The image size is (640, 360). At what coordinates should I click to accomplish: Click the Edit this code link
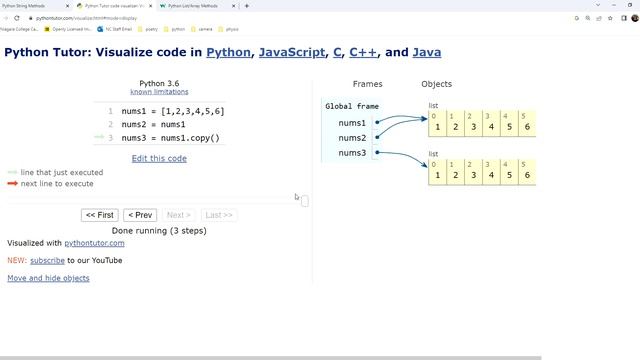click(159, 158)
